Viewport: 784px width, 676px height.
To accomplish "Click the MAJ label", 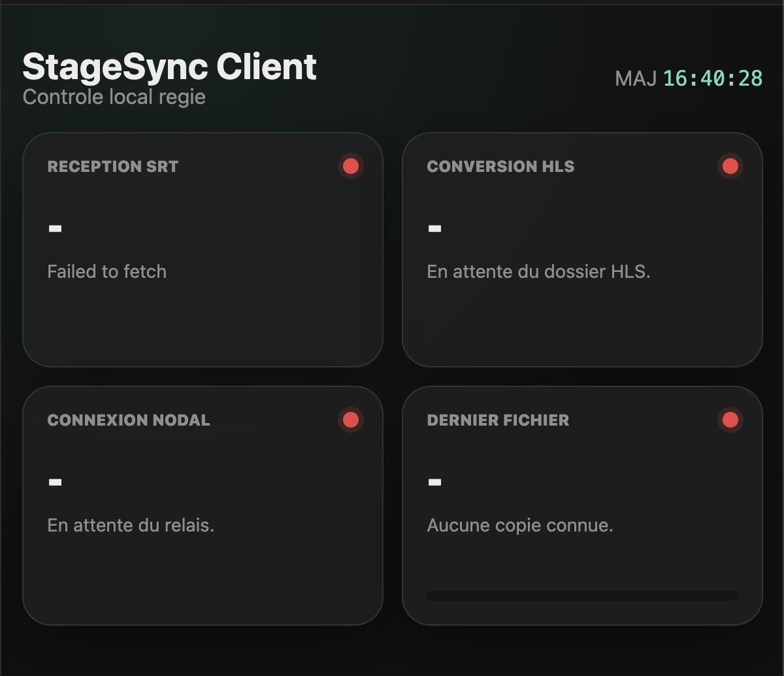I will (x=636, y=78).
